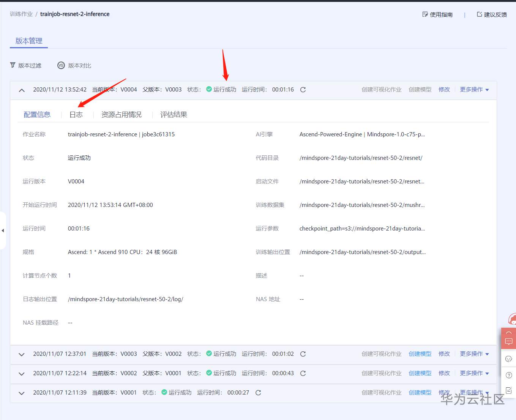
Task: Click 创建可视化作业 for version V0003
Action: pos(382,354)
